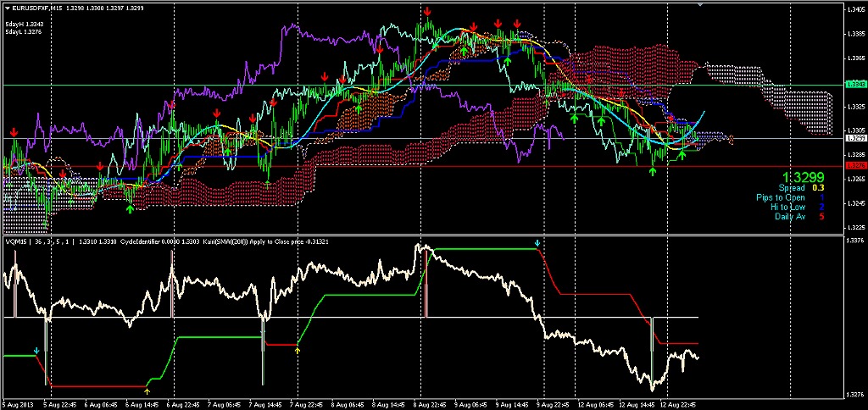Image resolution: width=868 pixels, height=410 pixels.
Task: Click the EURUSDFXF,M15 chart title
Action: 36,8
